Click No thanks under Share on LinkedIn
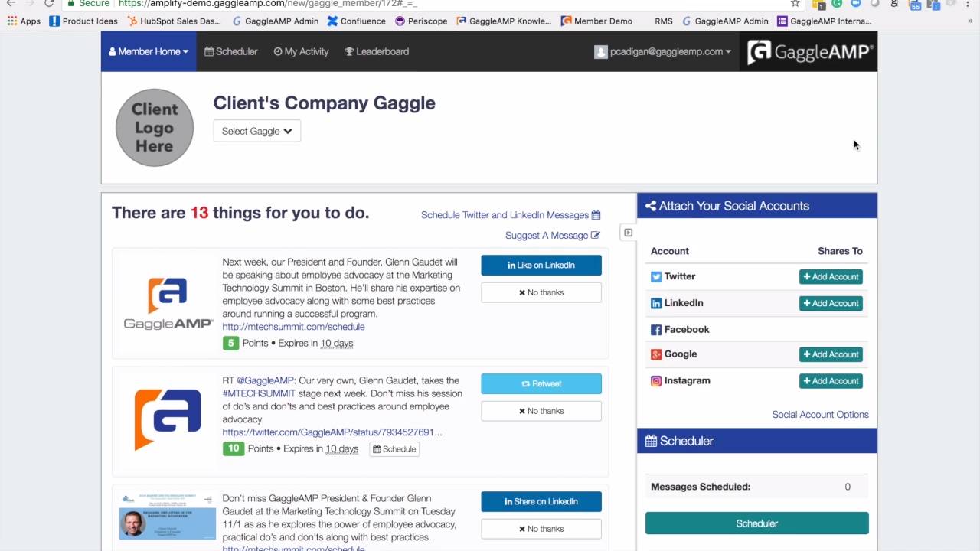980x551 pixels. coord(541,529)
